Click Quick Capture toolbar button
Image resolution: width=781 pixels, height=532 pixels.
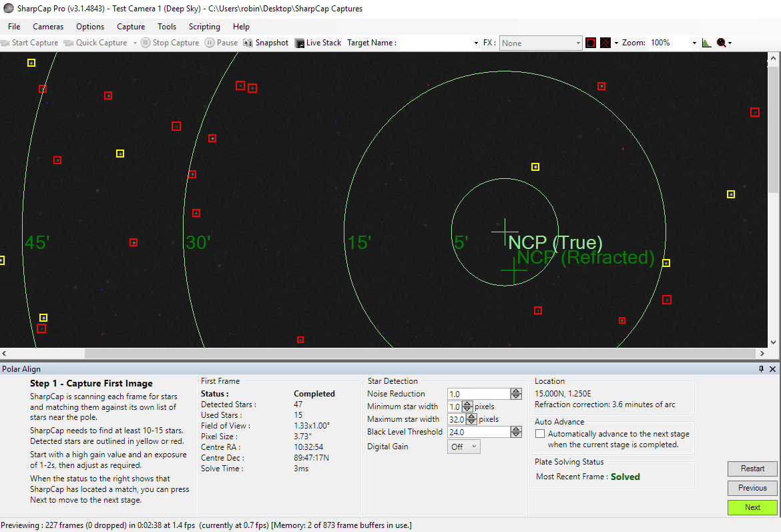tap(95, 43)
